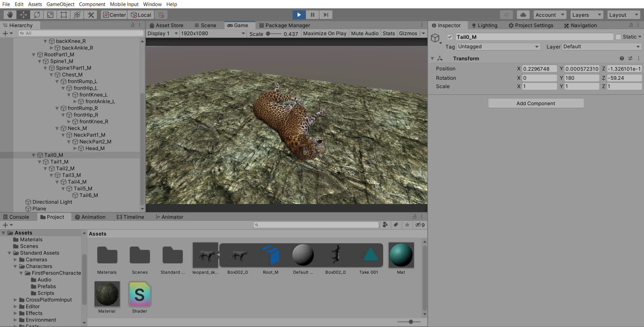Toggle Mute Audio in Game view

365,34
